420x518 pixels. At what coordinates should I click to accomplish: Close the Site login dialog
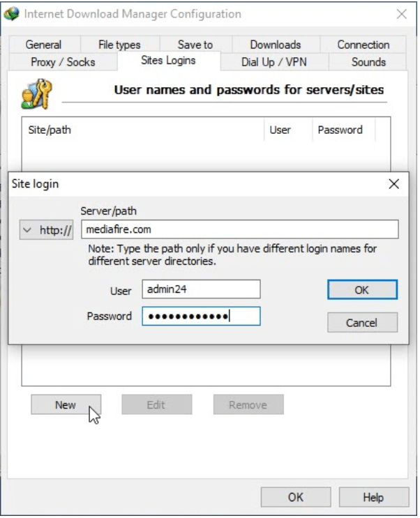tap(393, 184)
